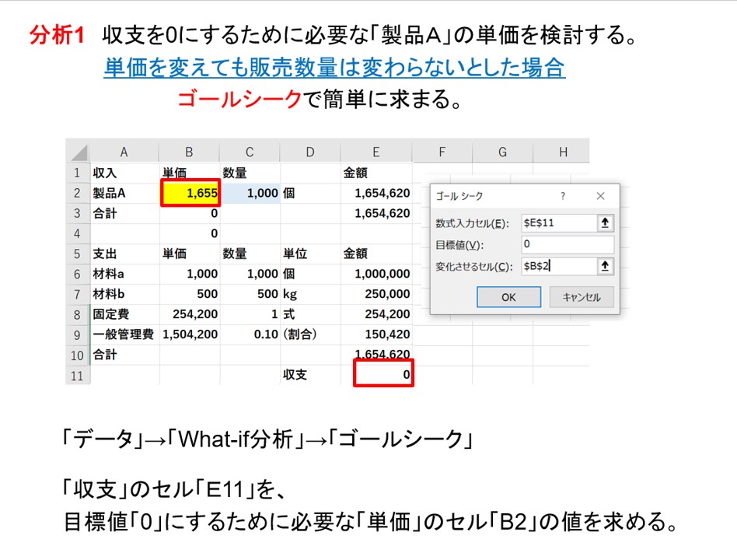This screenshot has height=560, width=737.
Task: Click the Goal Seek dialog help question mark
Action: tap(563, 197)
